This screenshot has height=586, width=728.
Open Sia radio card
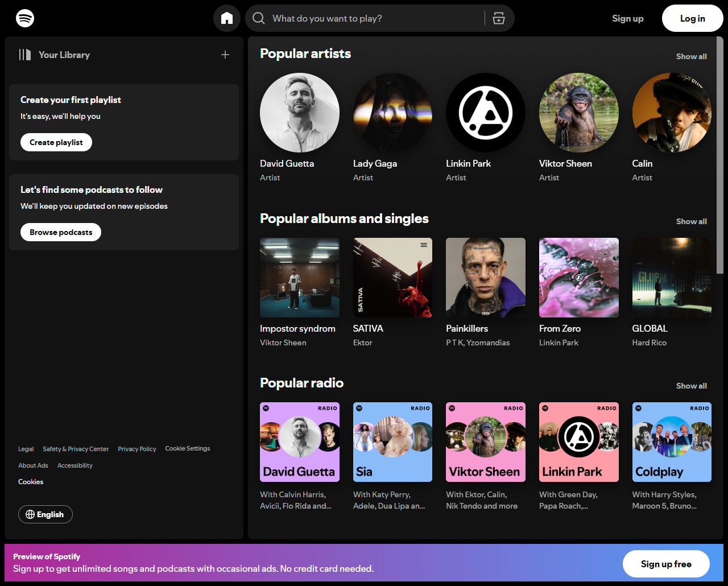[x=392, y=442]
